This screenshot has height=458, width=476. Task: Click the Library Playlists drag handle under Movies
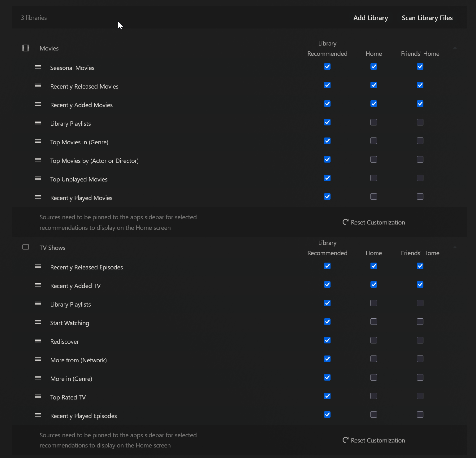pyautogui.click(x=38, y=123)
